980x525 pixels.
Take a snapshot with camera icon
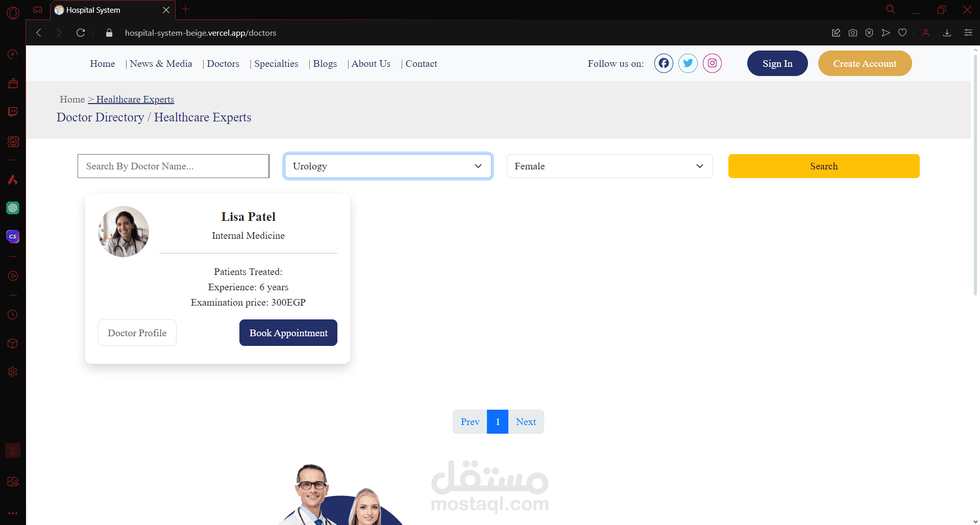click(853, 33)
